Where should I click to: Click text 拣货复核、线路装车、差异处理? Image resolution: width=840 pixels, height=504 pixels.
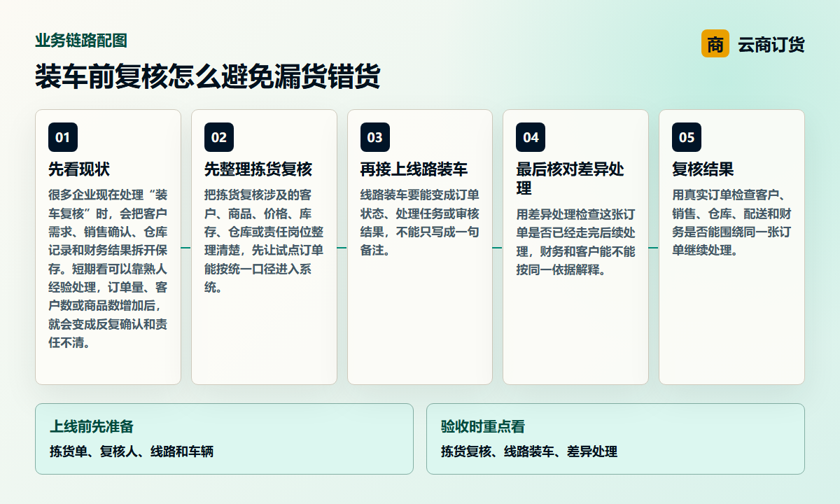click(529, 451)
